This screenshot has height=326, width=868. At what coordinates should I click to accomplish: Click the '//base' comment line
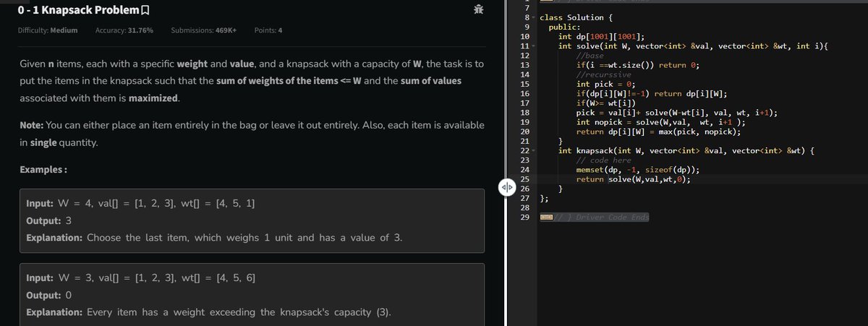[590, 56]
